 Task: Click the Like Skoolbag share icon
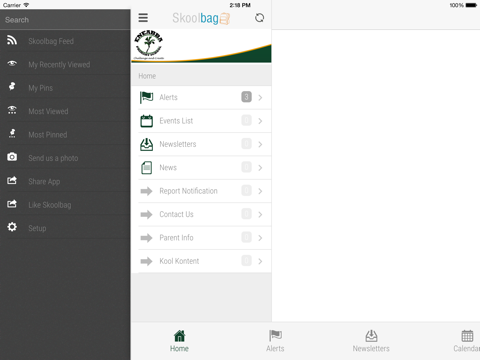[x=12, y=204]
